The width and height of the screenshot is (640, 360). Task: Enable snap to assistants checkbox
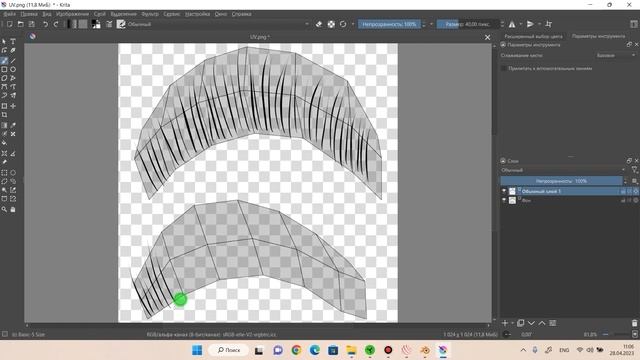504,68
